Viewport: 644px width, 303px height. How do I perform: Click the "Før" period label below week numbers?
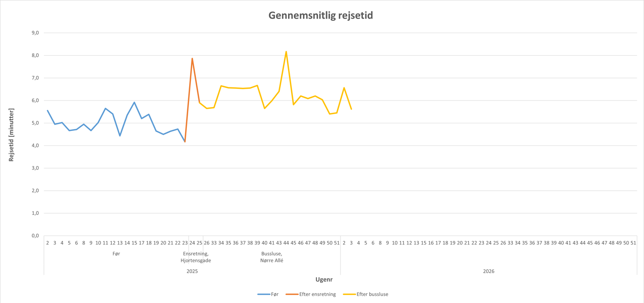[x=116, y=254]
